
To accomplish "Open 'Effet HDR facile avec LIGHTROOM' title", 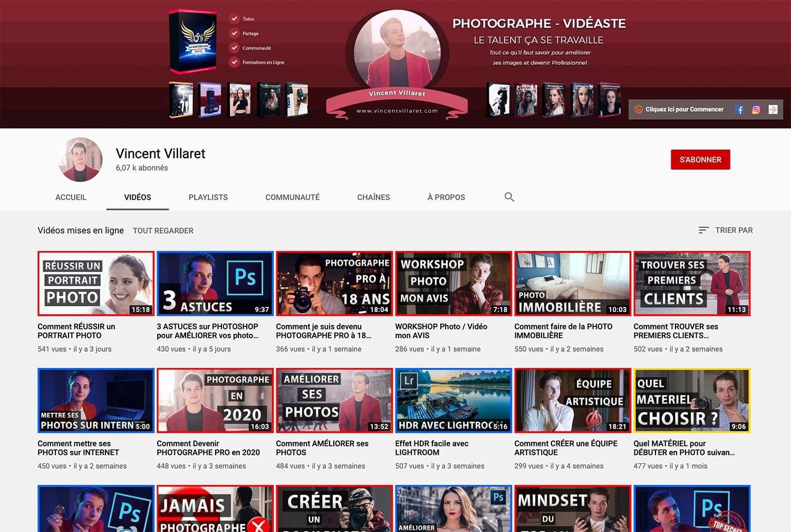I will click(x=431, y=448).
